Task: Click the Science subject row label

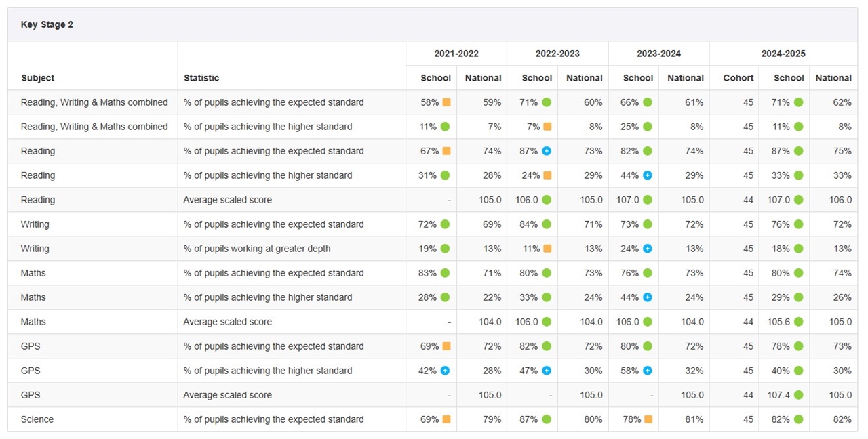Action: [37, 419]
